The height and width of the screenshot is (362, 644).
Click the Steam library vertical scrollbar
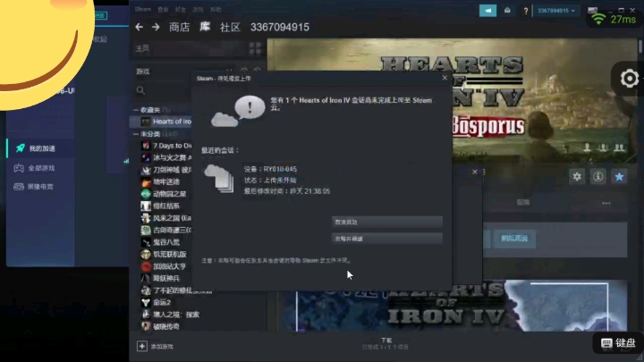click(x=640, y=47)
